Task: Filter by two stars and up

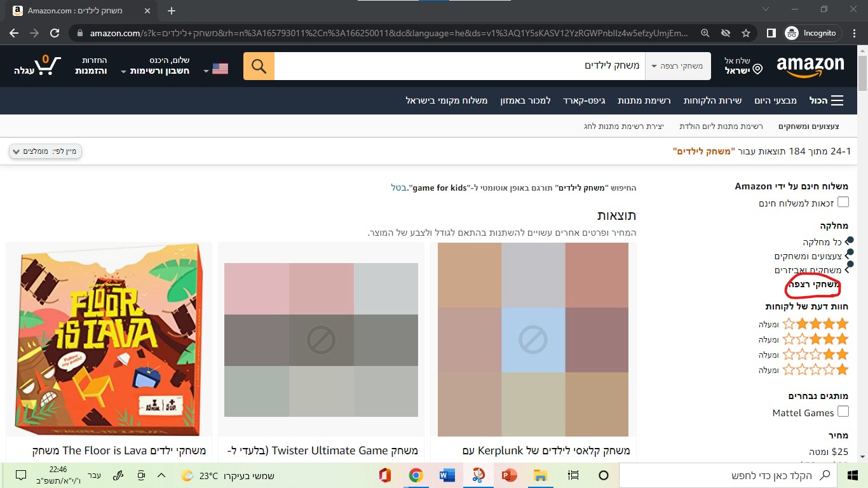Action: coord(803,355)
